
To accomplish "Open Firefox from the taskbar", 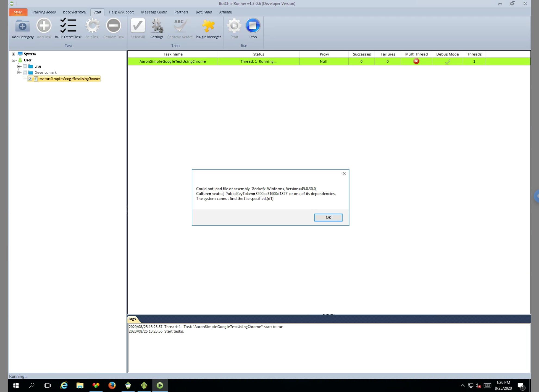I will click(x=112, y=385).
